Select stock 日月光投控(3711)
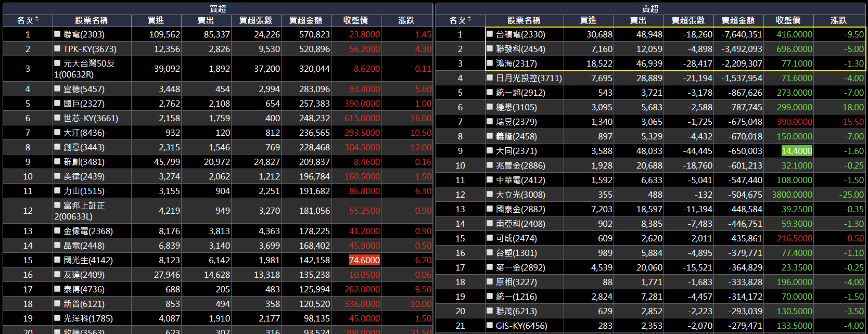 pos(529,78)
